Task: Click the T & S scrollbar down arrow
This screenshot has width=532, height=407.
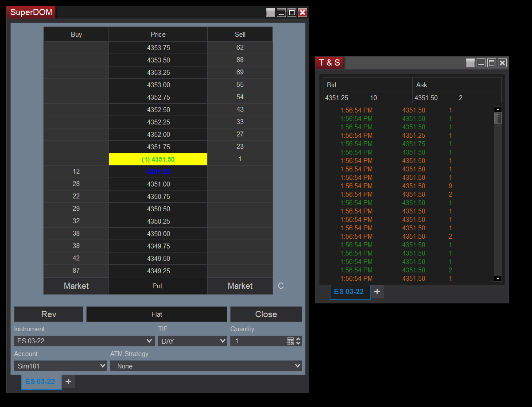Action: tap(498, 279)
